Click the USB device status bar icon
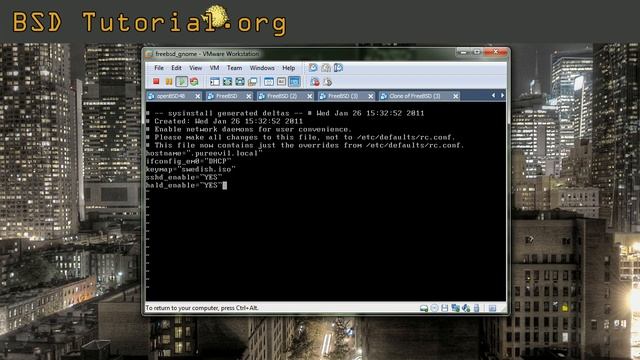640x360 pixels. [x=476, y=308]
